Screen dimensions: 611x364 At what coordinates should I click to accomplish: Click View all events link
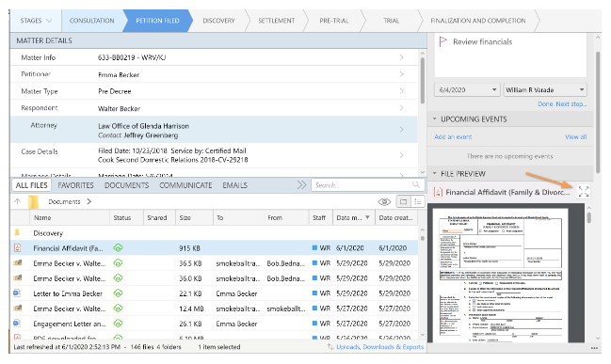[x=575, y=136]
